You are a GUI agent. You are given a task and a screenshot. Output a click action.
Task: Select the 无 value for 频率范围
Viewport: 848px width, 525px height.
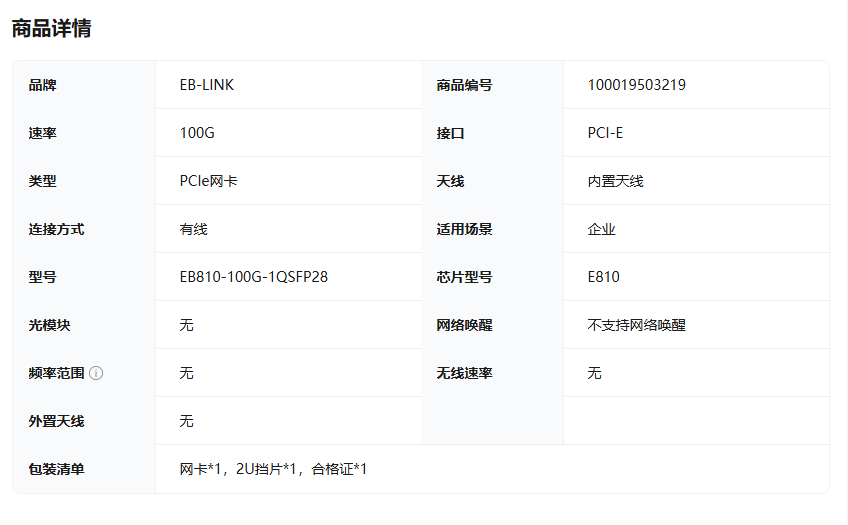[187, 374]
